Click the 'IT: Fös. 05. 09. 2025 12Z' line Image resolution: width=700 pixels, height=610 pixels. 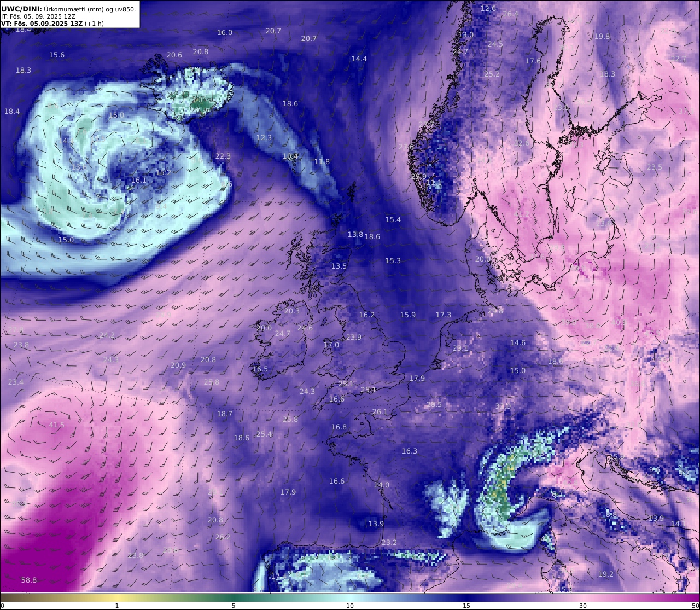coord(38,16)
